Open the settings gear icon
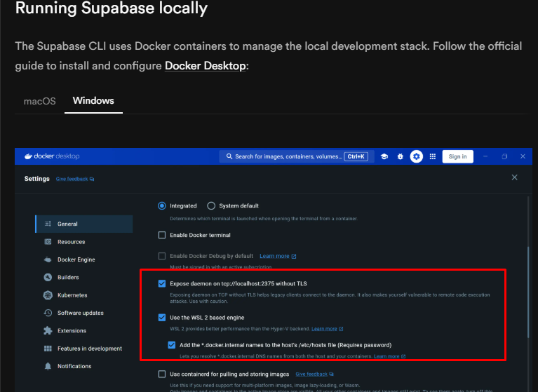 416,156
